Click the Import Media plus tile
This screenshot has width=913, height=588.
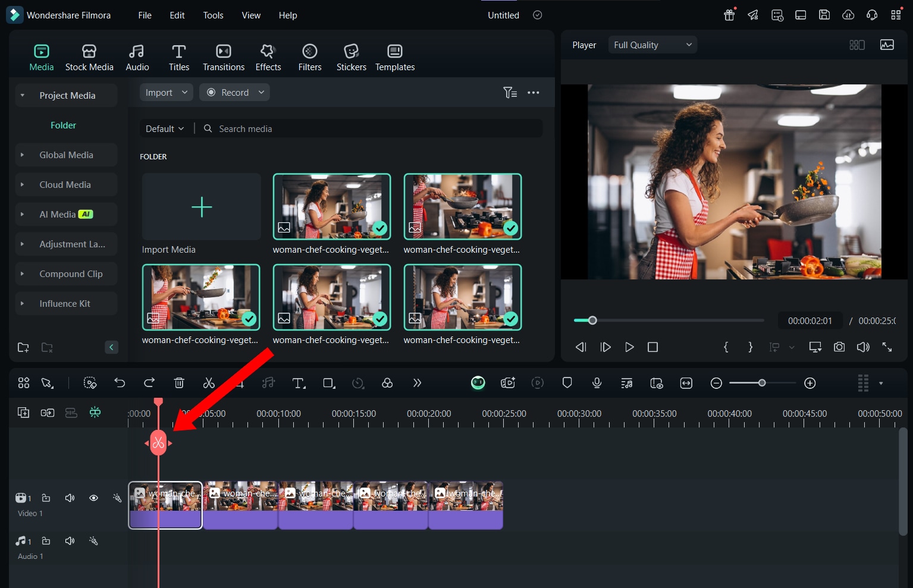[x=202, y=207]
